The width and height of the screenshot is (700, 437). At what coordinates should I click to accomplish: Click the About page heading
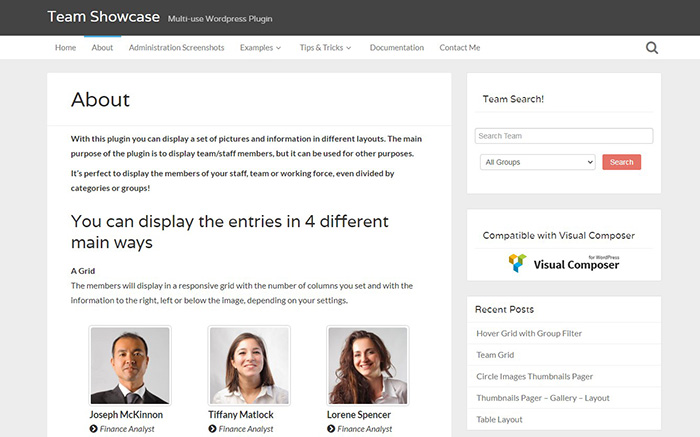(x=100, y=100)
